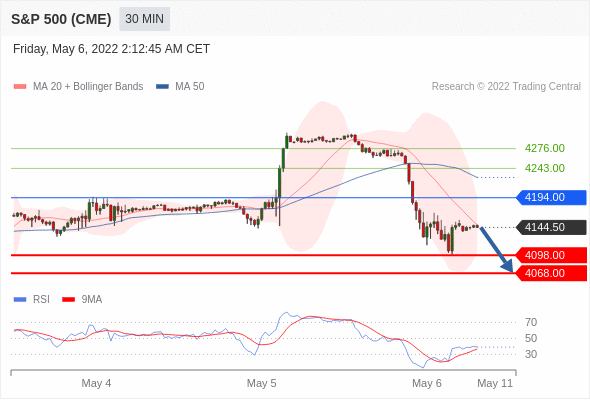
Task: Click the Friday, May 6, 2022 timestamp
Action: point(111,49)
